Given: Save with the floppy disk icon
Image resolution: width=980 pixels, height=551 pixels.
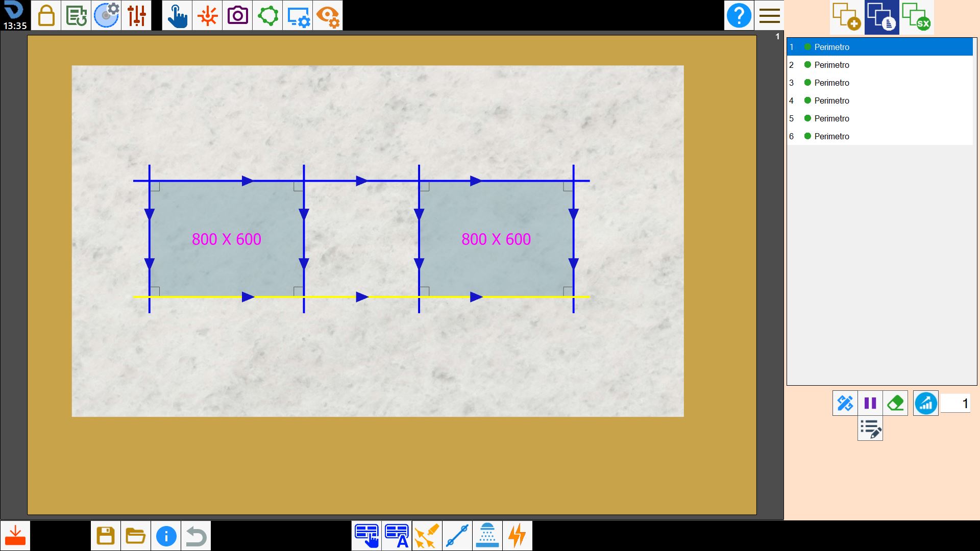Looking at the screenshot, I should 106,536.
